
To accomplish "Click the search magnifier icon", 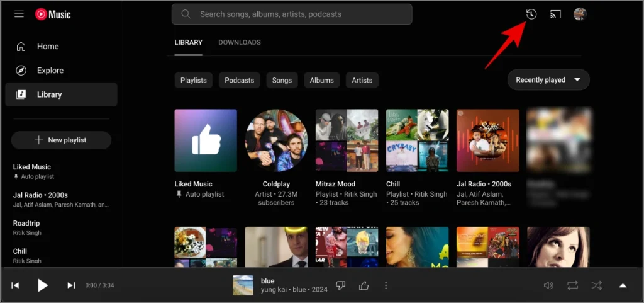I will click(186, 14).
